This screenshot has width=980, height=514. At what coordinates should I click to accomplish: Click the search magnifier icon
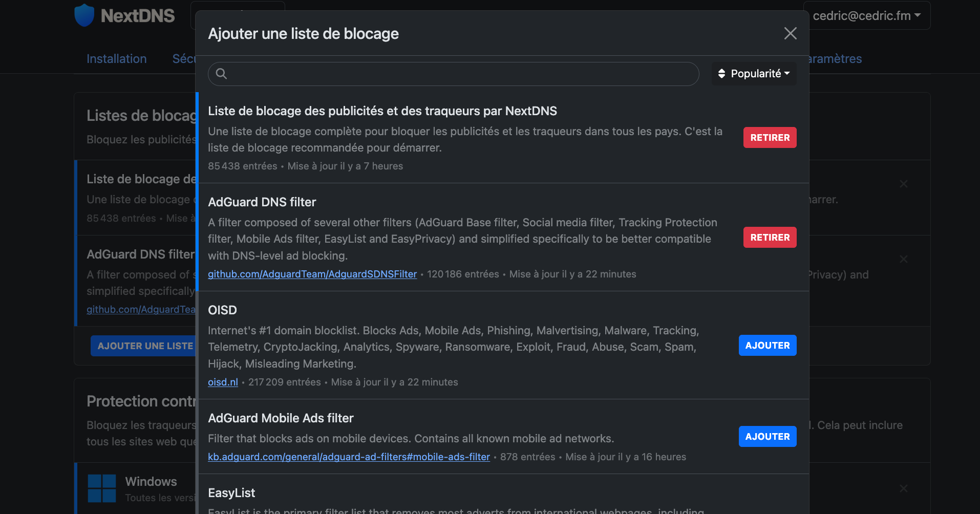pos(221,74)
